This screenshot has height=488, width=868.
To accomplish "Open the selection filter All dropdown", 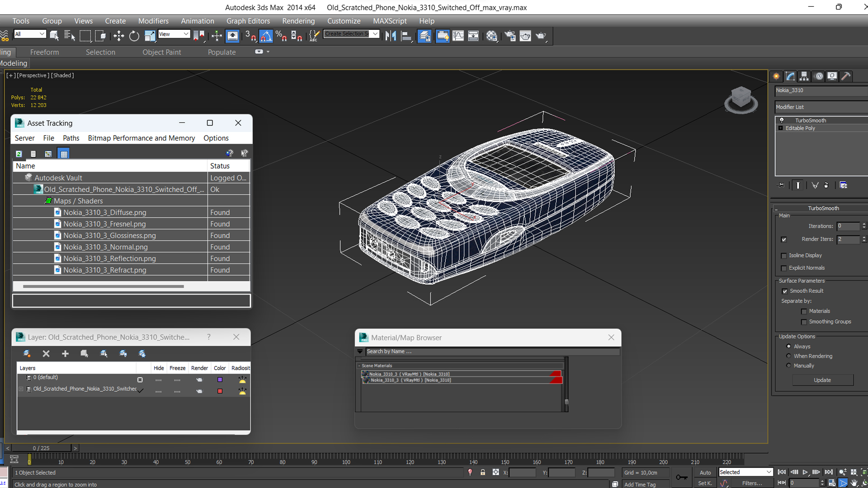I will [30, 34].
